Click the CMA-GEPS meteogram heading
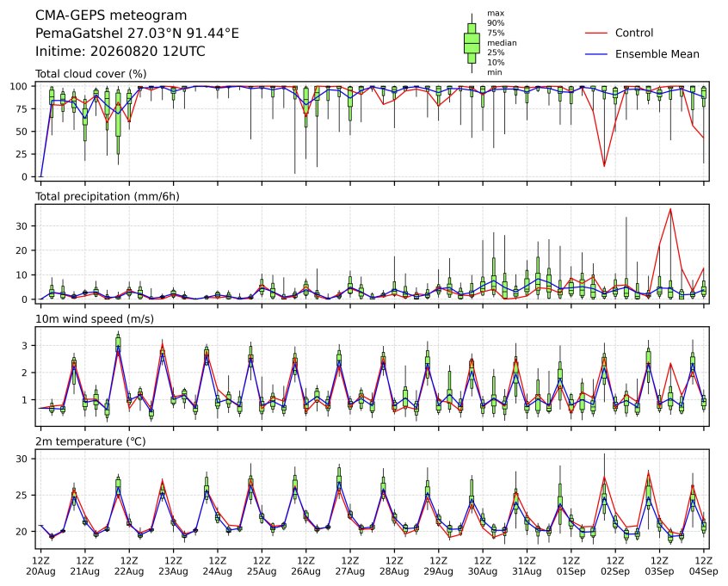 (111, 15)
